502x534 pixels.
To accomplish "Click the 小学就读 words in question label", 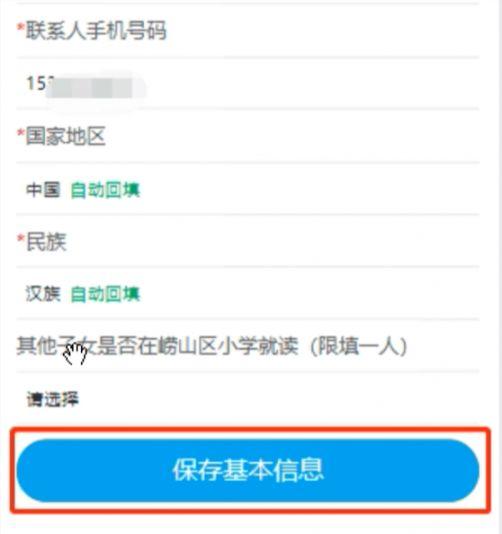I will (258, 346).
